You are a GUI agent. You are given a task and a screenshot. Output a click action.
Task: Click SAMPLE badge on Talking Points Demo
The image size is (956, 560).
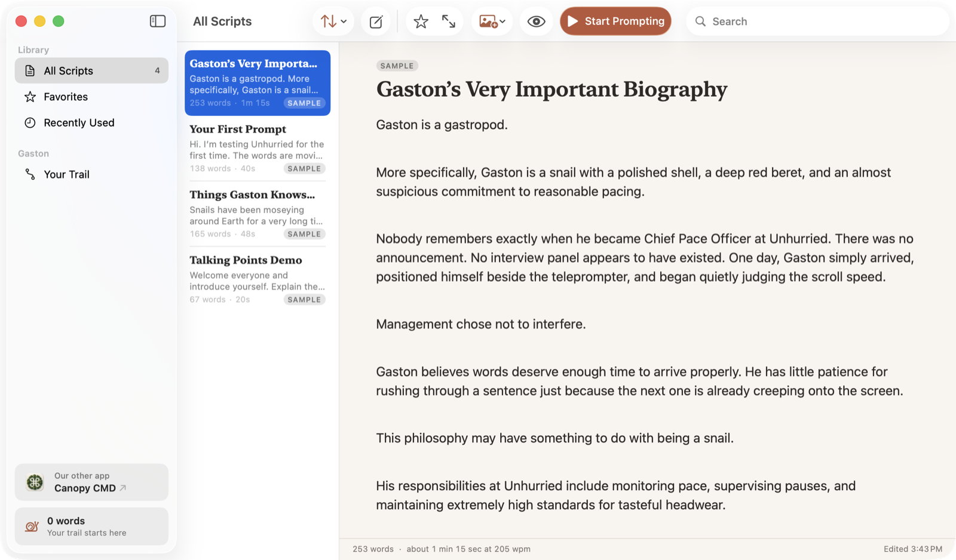pyautogui.click(x=304, y=300)
